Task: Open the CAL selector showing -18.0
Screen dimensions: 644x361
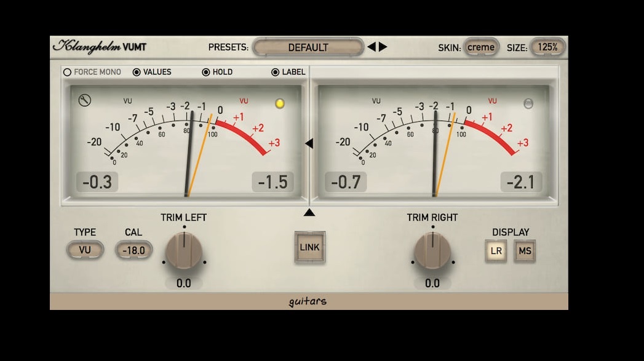Action: (133, 250)
